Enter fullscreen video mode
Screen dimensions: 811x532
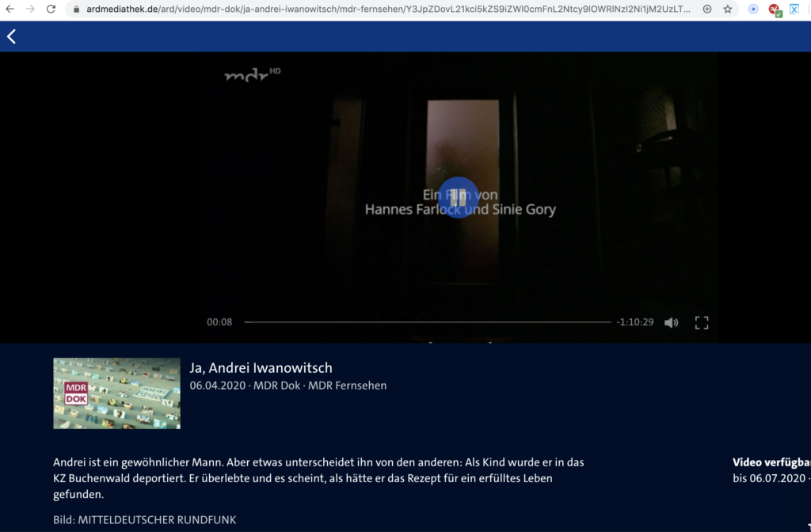click(x=702, y=323)
